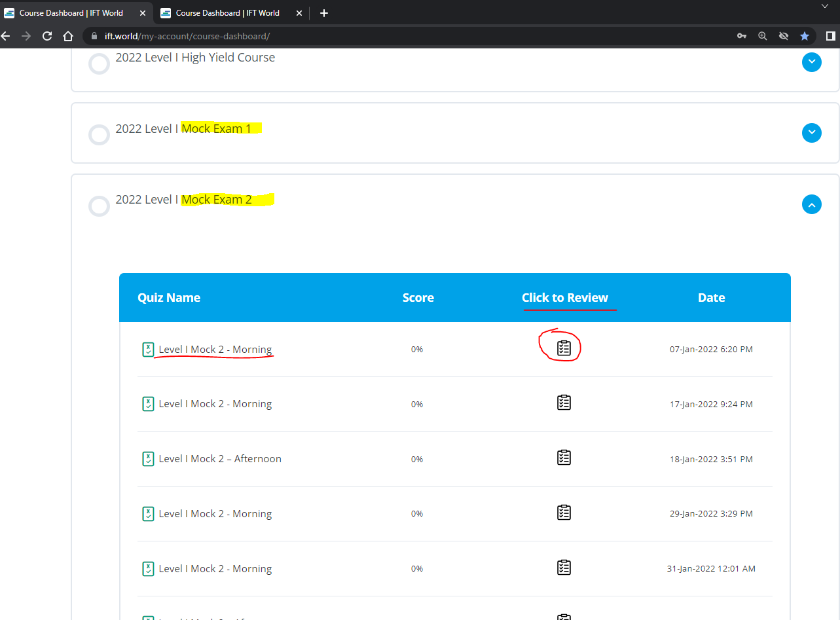This screenshot has height=620, width=840.
Task: Click the Quiz Name column header
Action: point(169,298)
